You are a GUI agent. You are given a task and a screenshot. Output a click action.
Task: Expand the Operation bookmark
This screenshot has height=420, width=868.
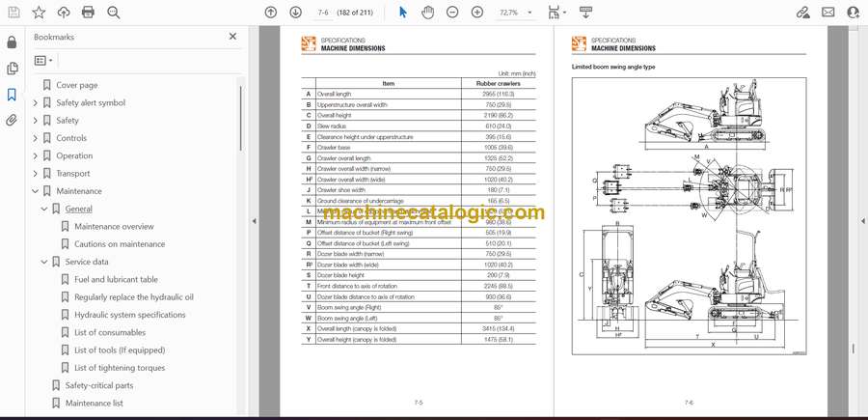point(36,156)
